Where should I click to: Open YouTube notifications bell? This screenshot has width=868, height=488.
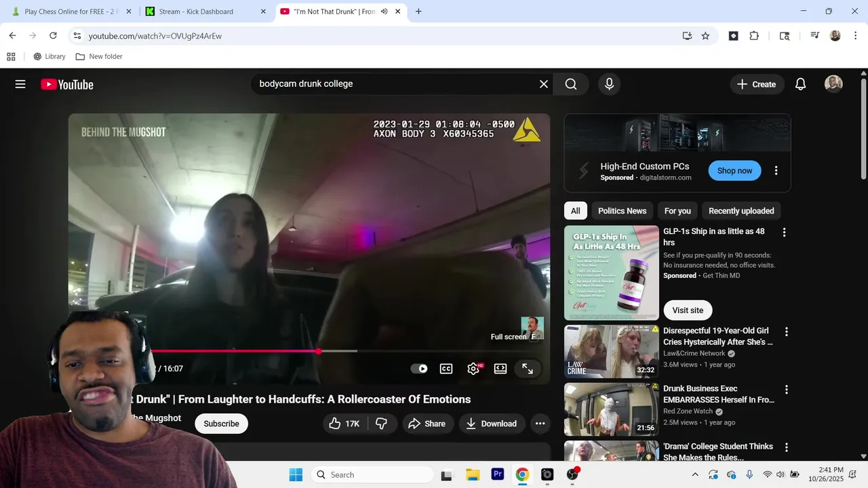(800, 84)
